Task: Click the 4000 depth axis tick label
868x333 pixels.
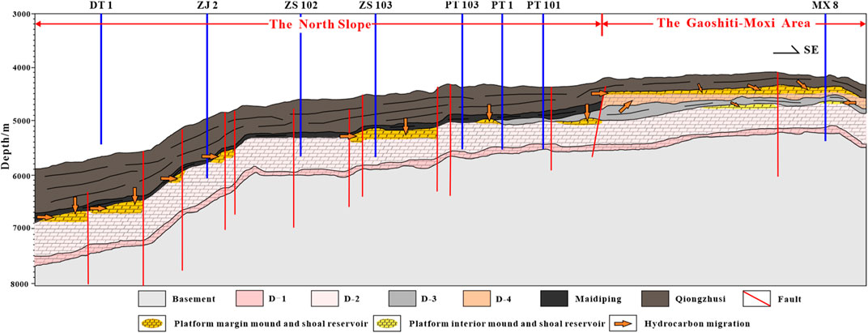Action: click(23, 67)
